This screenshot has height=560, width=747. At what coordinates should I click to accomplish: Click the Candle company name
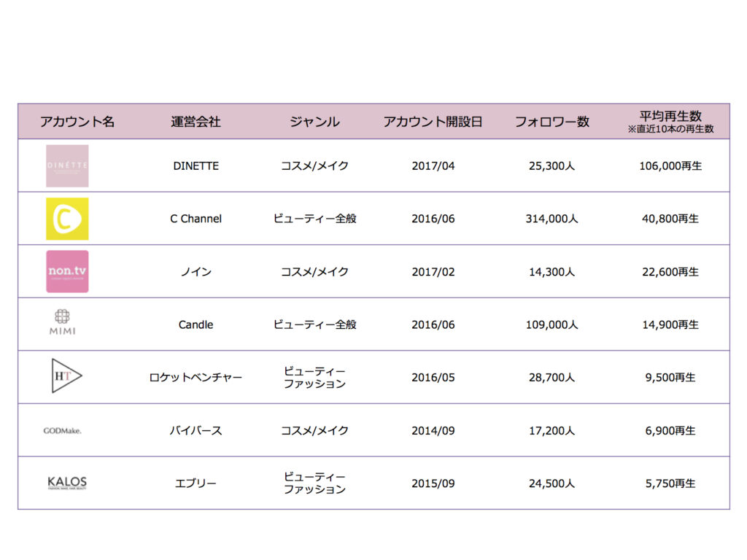[196, 324]
